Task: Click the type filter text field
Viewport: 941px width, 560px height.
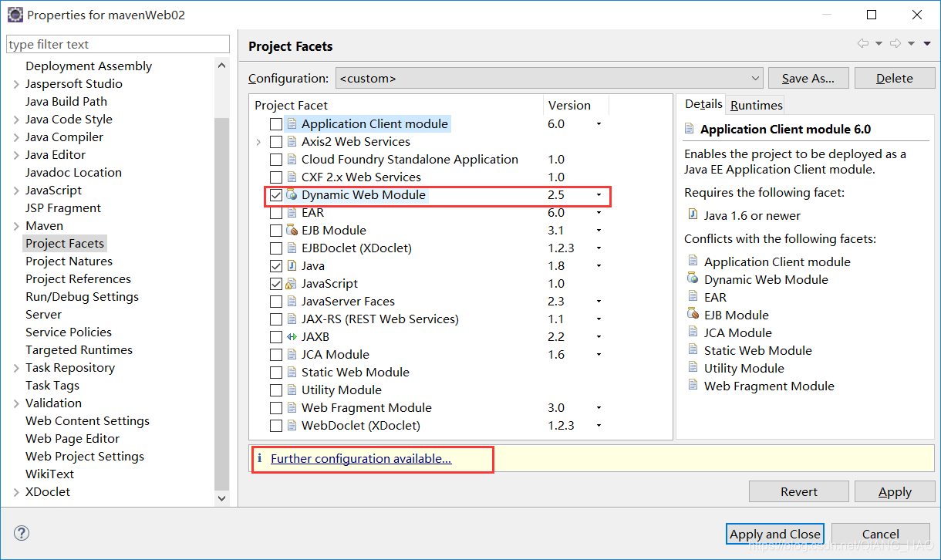Action: click(x=118, y=45)
